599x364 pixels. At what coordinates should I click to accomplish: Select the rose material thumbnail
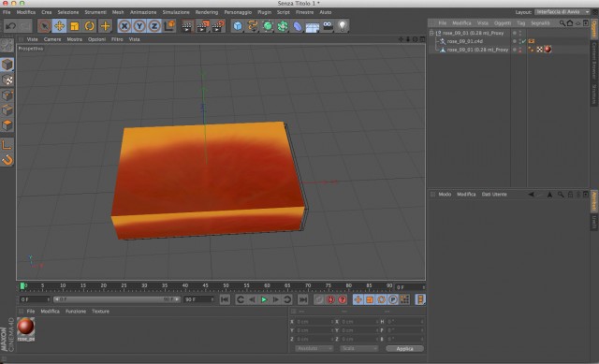tap(26, 328)
